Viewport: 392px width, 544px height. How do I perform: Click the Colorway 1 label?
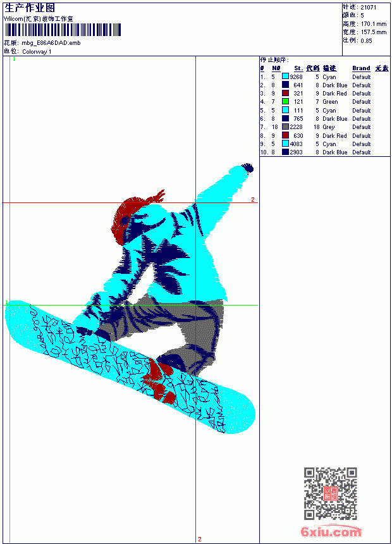click(37, 52)
